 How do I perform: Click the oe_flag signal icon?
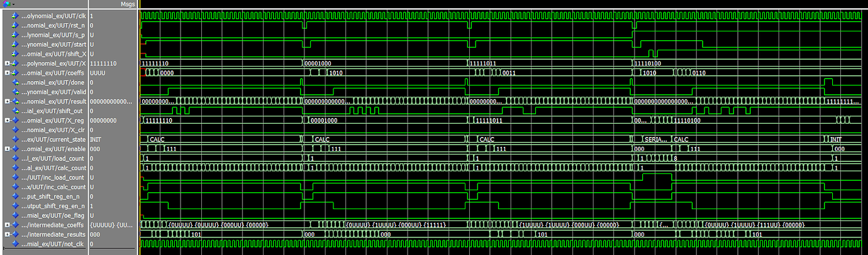point(15,215)
